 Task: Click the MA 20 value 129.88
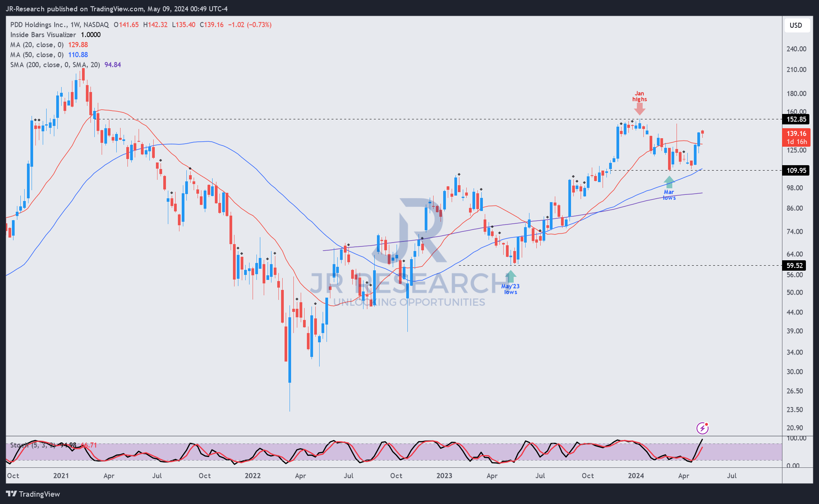[x=78, y=45]
